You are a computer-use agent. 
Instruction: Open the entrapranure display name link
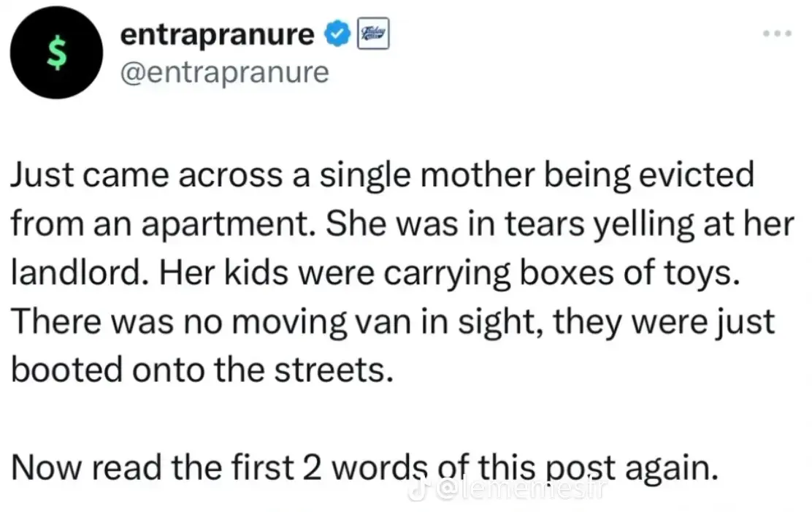click(217, 35)
